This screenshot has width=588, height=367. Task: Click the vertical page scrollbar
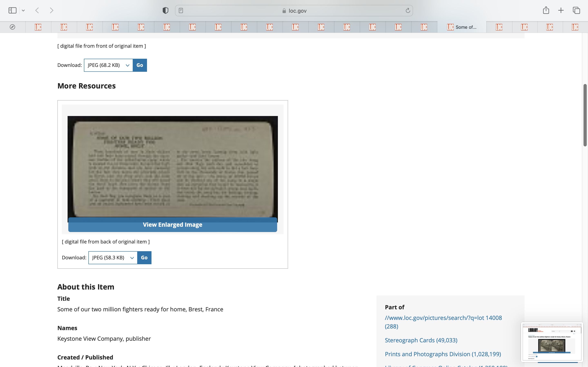pyautogui.click(x=585, y=115)
